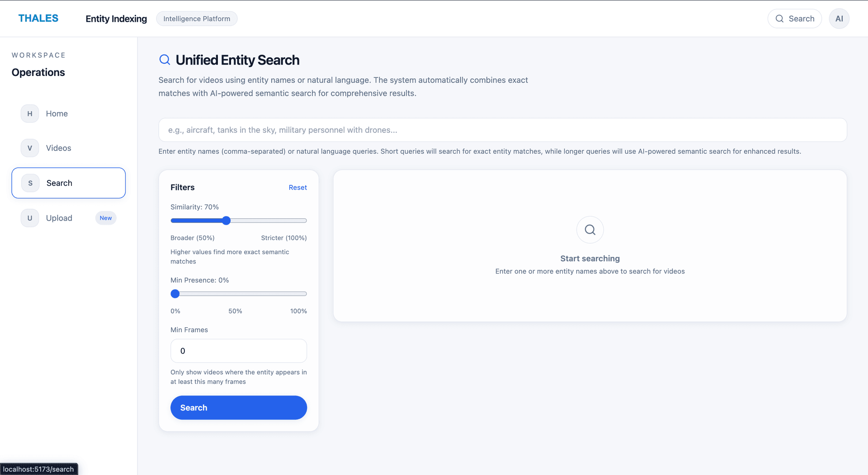The image size is (868, 475).
Task: Click the THALES logo
Action: (38, 18)
